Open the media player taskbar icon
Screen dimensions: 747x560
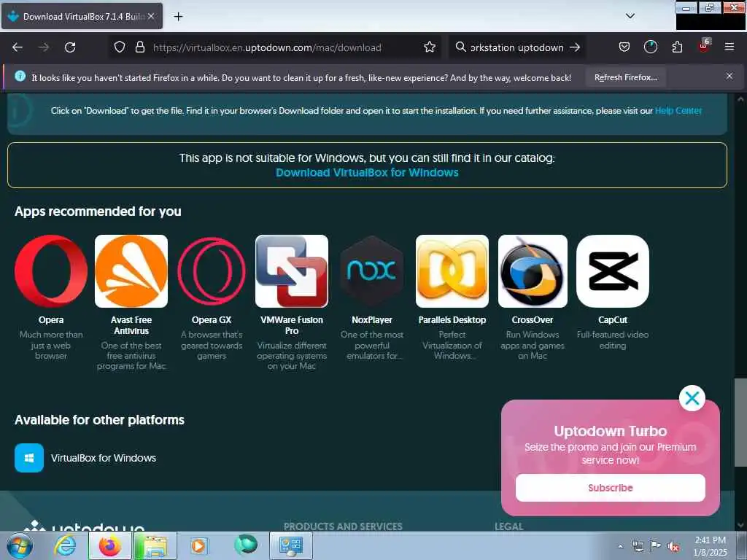point(198,545)
